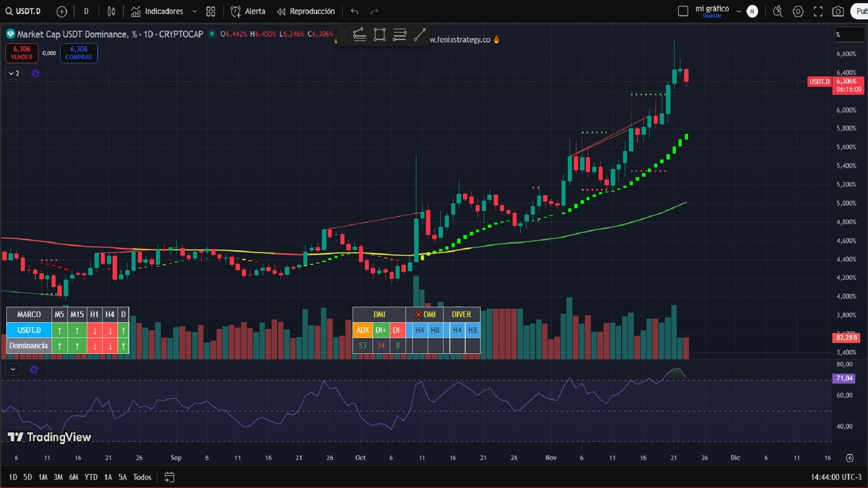Take a chart snapshot with the camera
Screen dimensions: 868x488
[x=838, y=12]
